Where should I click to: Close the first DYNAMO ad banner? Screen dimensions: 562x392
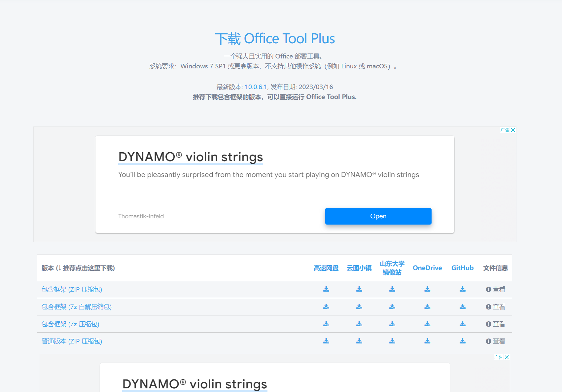[513, 130]
